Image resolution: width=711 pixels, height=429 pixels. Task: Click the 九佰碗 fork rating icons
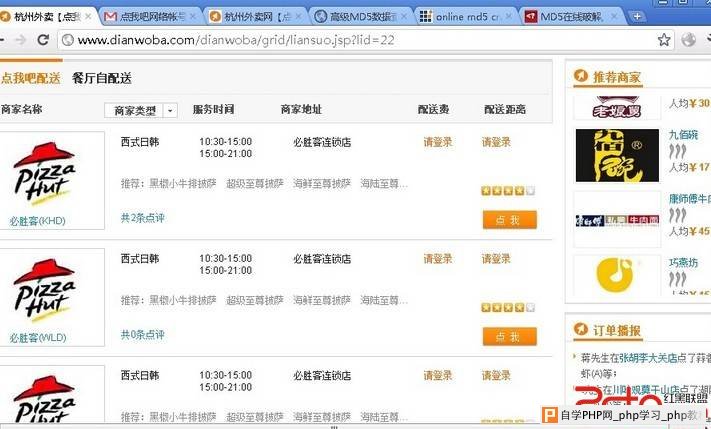tap(677, 151)
